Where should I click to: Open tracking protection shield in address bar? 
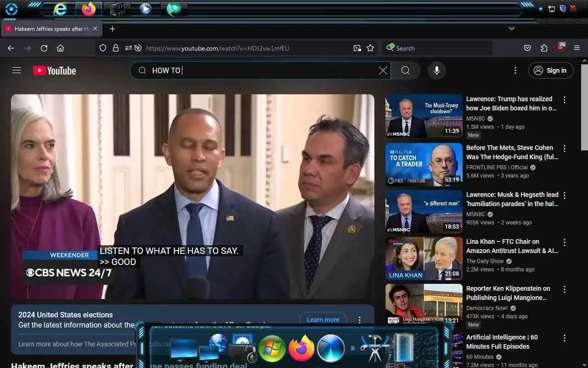pos(103,48)
